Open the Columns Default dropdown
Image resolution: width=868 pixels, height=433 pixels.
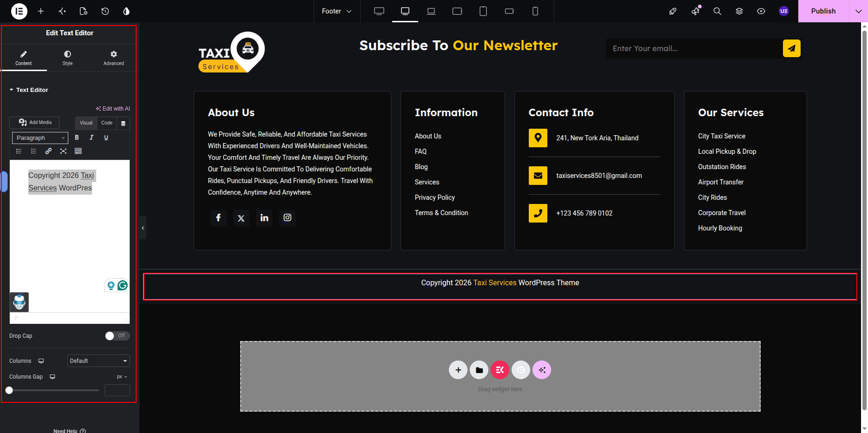(99, 361)
